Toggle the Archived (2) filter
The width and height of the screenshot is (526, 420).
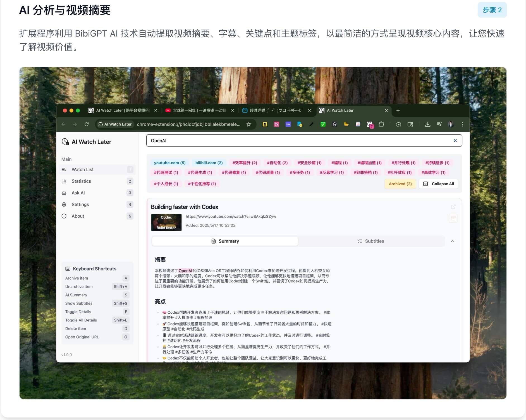[400, 184]
